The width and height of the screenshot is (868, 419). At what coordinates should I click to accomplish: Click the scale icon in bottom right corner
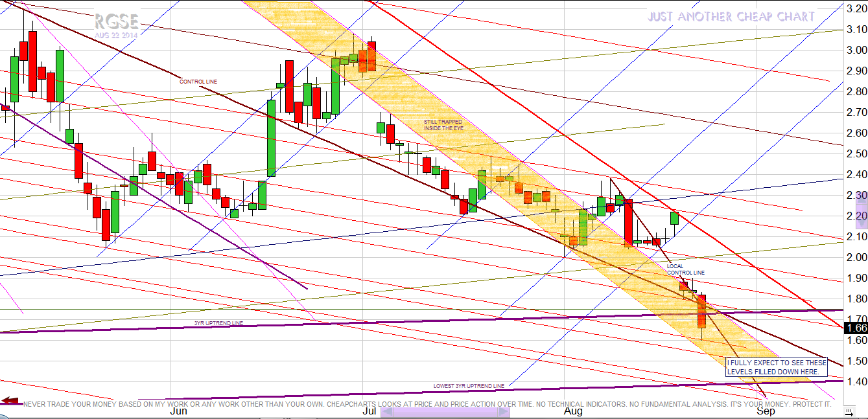click(849, 411)
